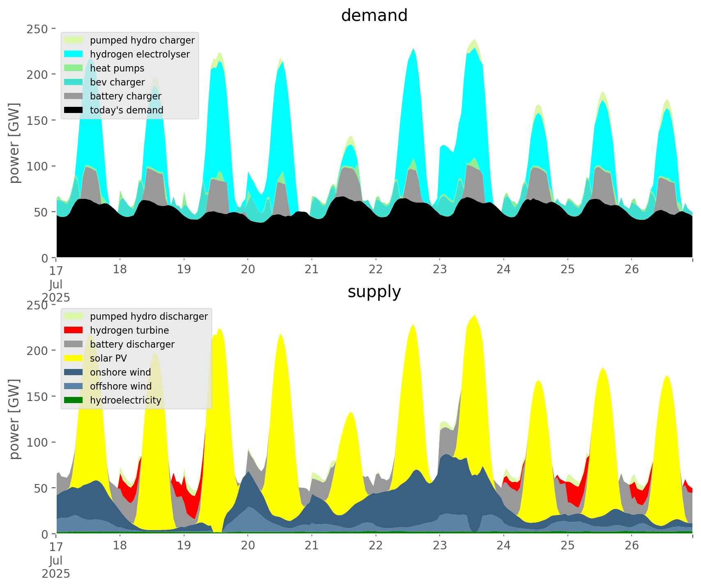
Task: Click the demand chart y-axis label 'power [GW]'
Action: point(14,143)
